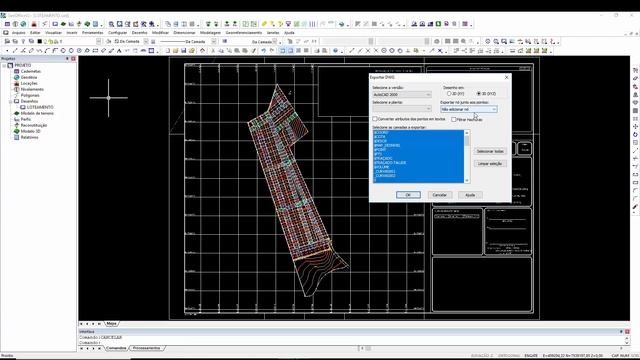Click the undo arrow icon
This screenshot has width=640, height=360.
coord(264,51)
